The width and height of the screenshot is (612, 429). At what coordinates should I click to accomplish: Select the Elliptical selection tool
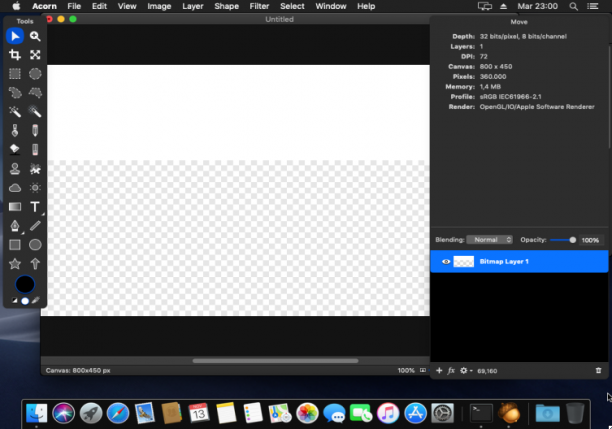coord(35,74)
